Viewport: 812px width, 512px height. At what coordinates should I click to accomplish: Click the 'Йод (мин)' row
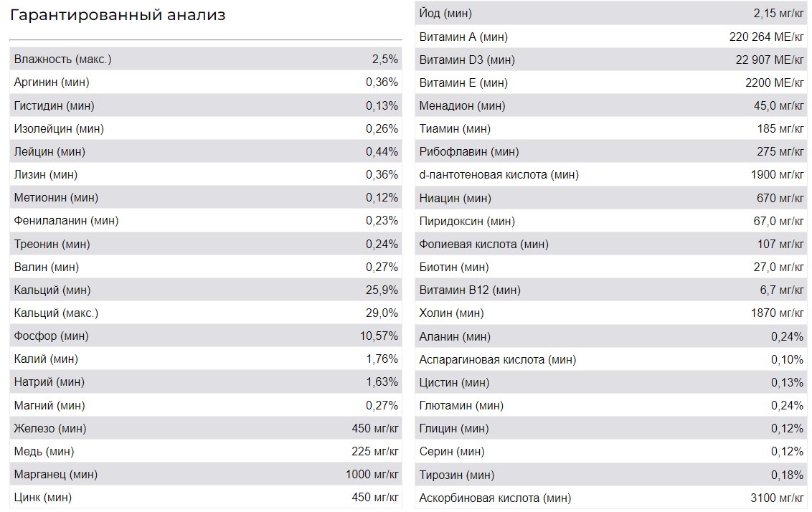(611, 13)
